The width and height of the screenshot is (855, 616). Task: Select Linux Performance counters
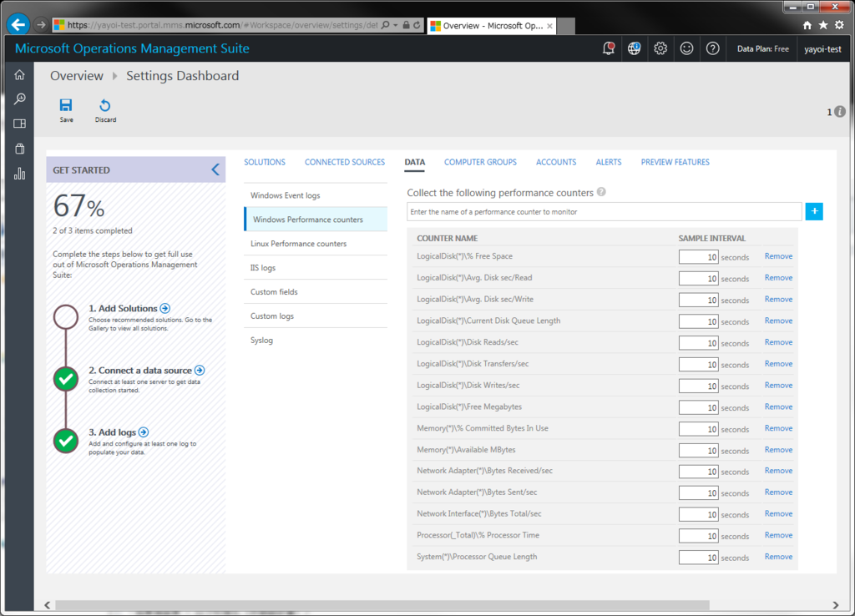(316, 244)
